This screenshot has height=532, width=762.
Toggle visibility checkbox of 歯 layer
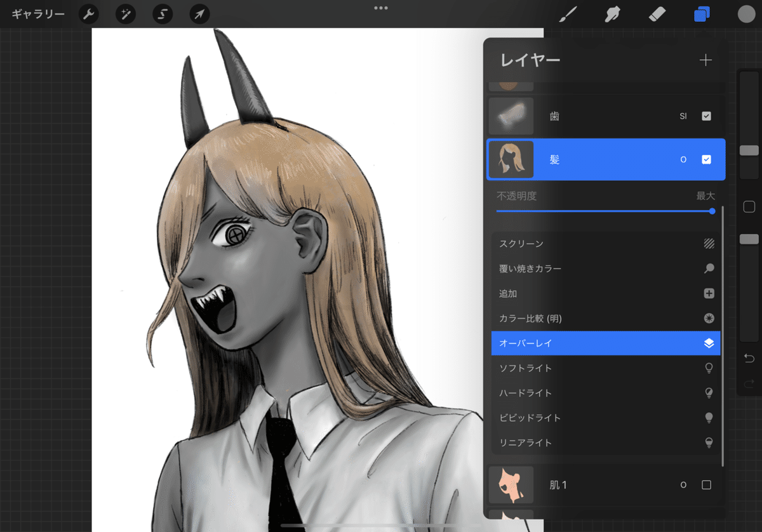706,116
